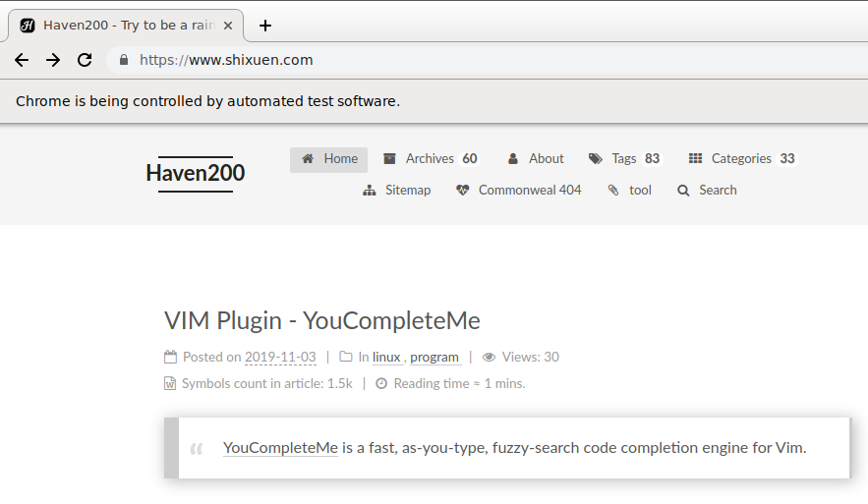Close the Haven200 browser tab

pos(230,26)
